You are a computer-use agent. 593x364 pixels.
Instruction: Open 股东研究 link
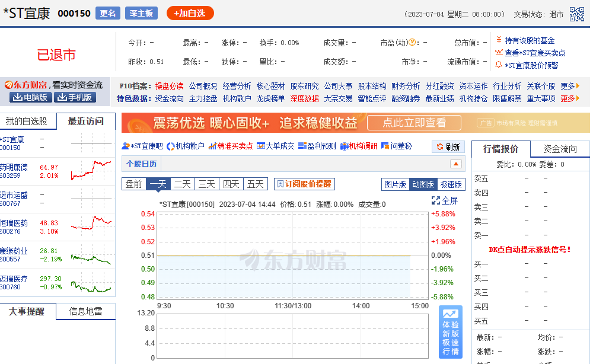click(304, 86)
